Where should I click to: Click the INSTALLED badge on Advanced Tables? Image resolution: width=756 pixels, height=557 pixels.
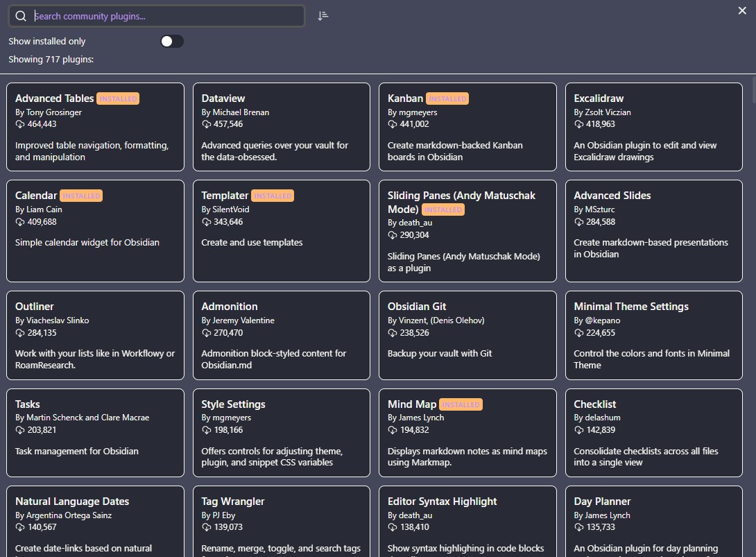pyautogui.click(x=118, y=99)
